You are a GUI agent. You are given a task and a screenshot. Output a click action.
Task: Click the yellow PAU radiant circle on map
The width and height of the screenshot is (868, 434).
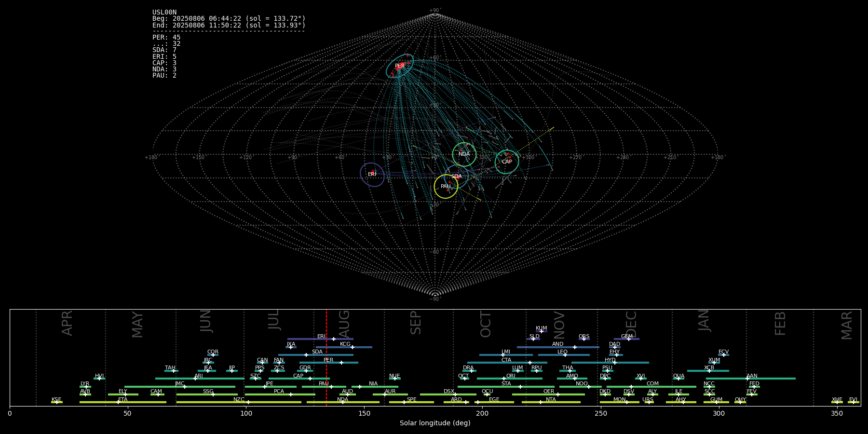coord(446,187)
